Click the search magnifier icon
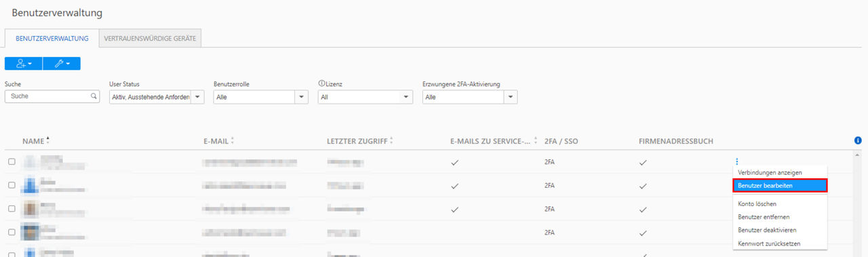The width and height of the screenshot is (868, 257). tap(94, 96)
